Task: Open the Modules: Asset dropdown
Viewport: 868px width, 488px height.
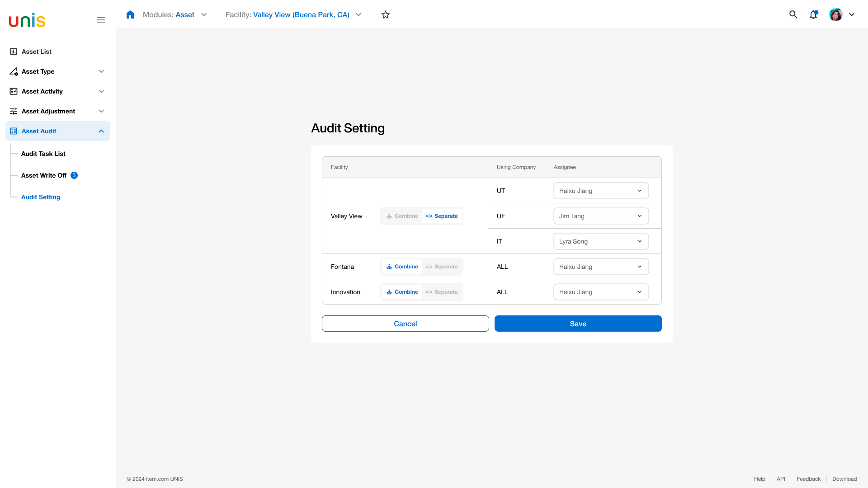Action: [175, 14]
